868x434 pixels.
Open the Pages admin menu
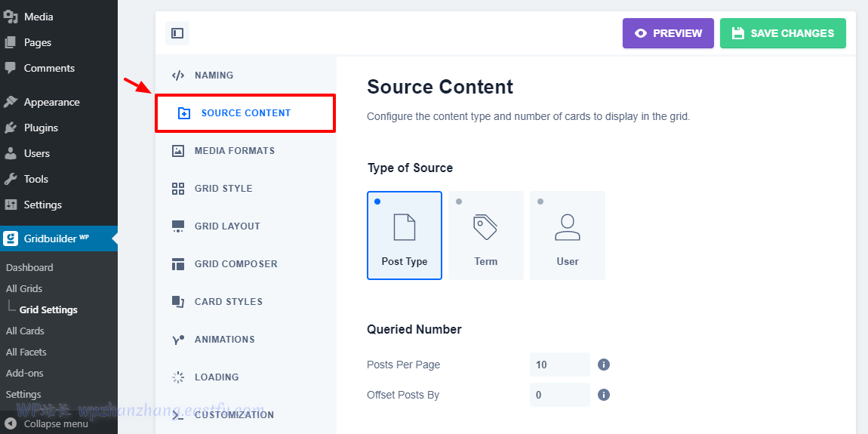pyautogui.click(x=59, y=42)
